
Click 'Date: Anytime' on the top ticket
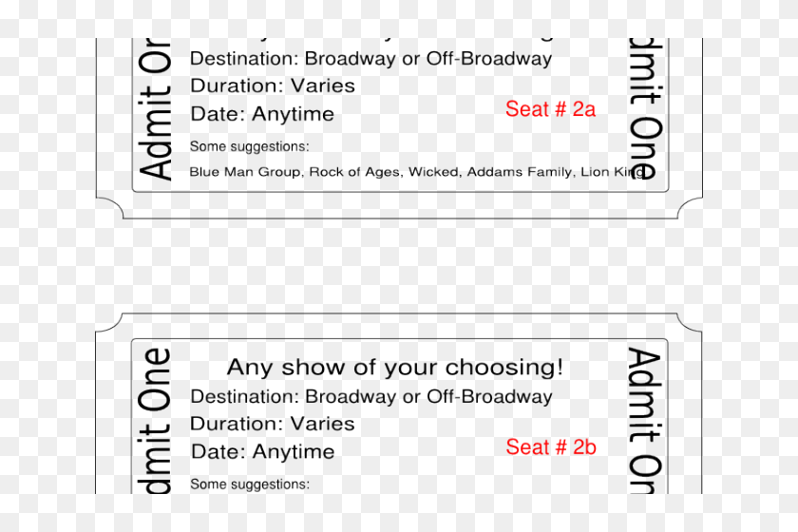coord(262,114)
